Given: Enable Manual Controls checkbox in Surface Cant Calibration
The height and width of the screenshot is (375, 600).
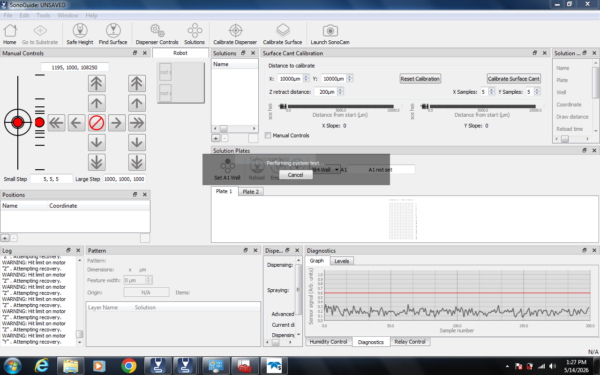Looking at the screenshot, I should 268,135.
